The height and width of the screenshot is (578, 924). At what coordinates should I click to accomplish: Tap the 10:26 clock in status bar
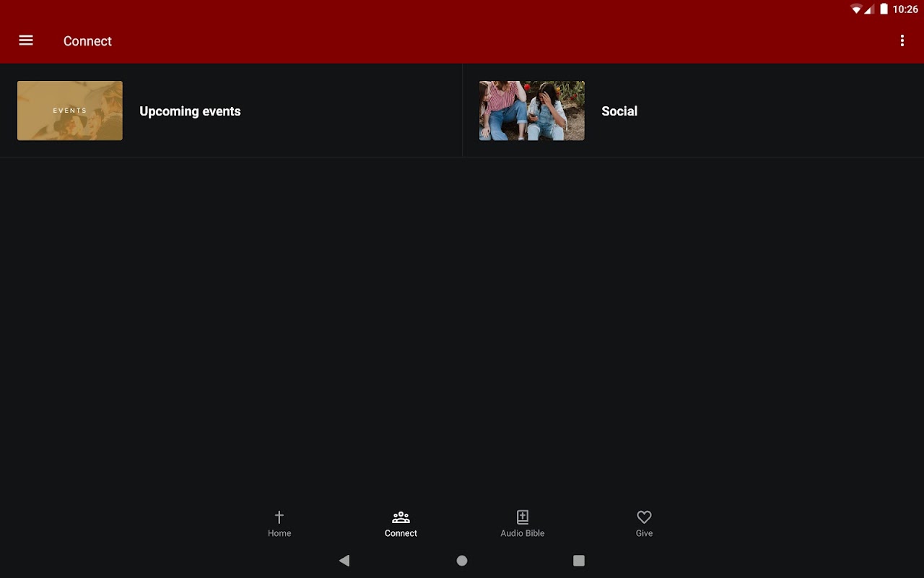pyautogui.click(x=905, y=9)
